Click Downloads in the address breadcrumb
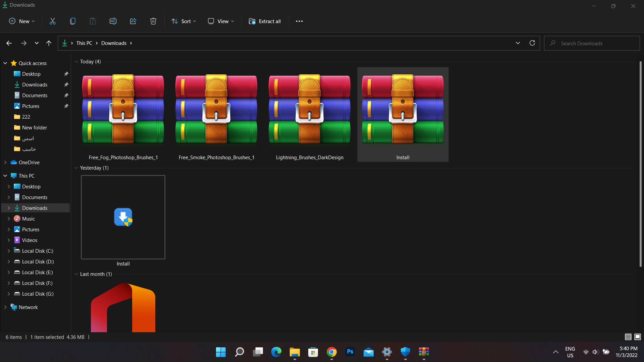Viewport: 644px width, 362px height. tap(114, 43)
